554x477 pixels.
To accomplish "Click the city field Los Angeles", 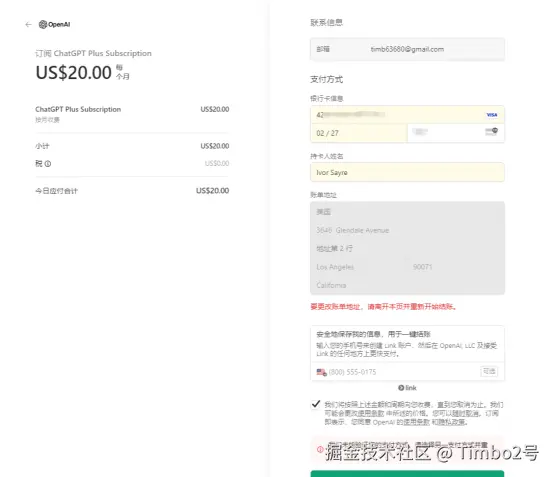I will [359, 267].
